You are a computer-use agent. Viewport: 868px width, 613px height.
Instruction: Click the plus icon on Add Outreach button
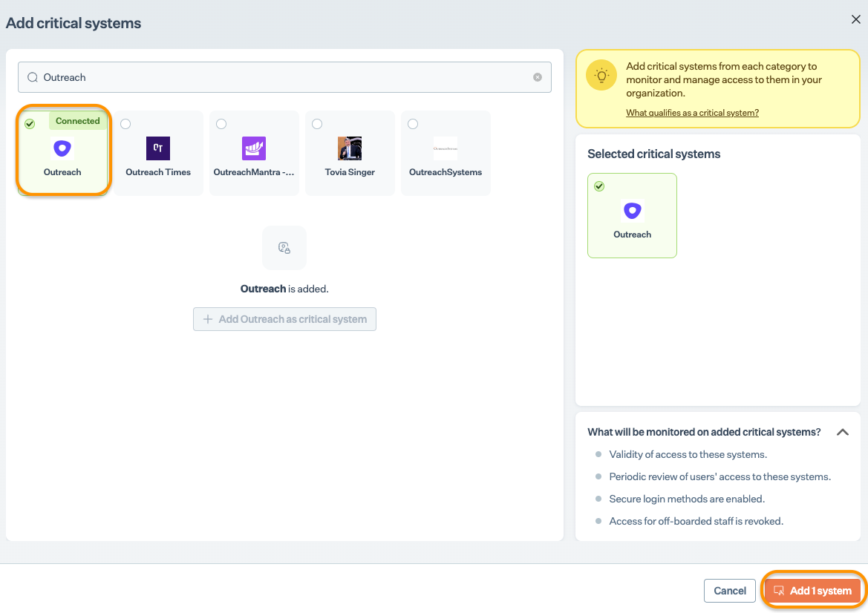[208, 319]
